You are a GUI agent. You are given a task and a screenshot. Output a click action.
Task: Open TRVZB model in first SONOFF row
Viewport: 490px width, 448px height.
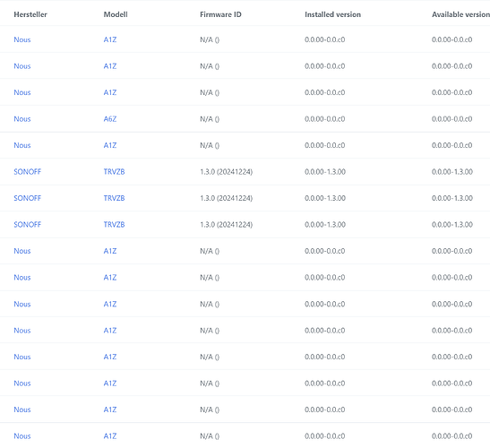114,172
